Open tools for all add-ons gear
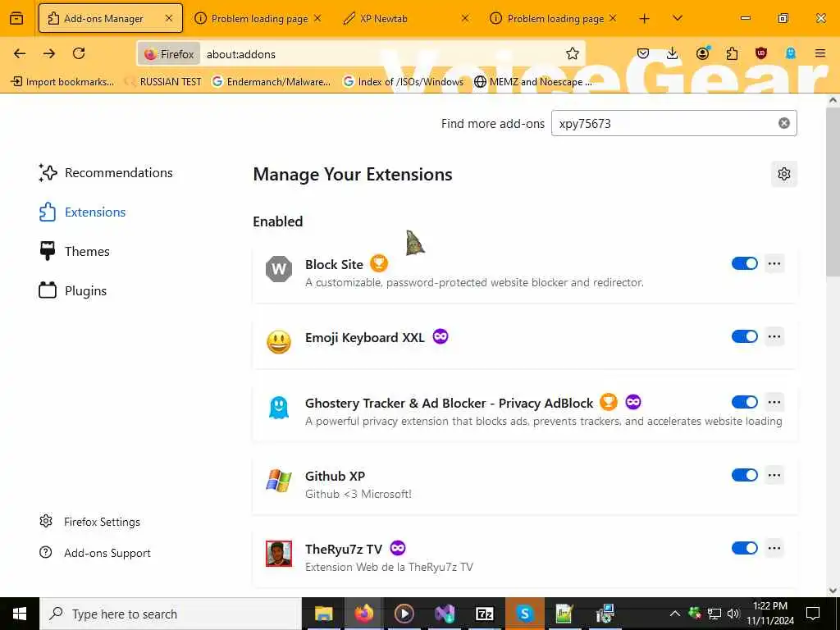This screenshot has height=630, width=840. coord(783,174)
